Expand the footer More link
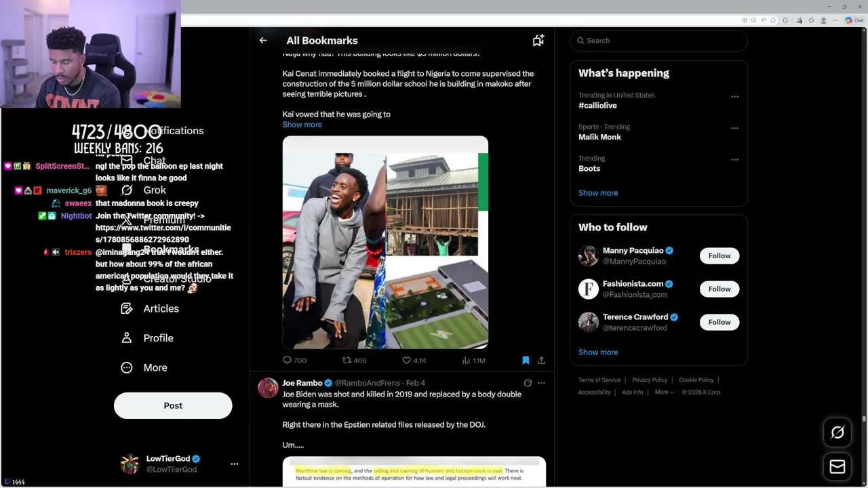The image size is (868, 488). [665, 392]
